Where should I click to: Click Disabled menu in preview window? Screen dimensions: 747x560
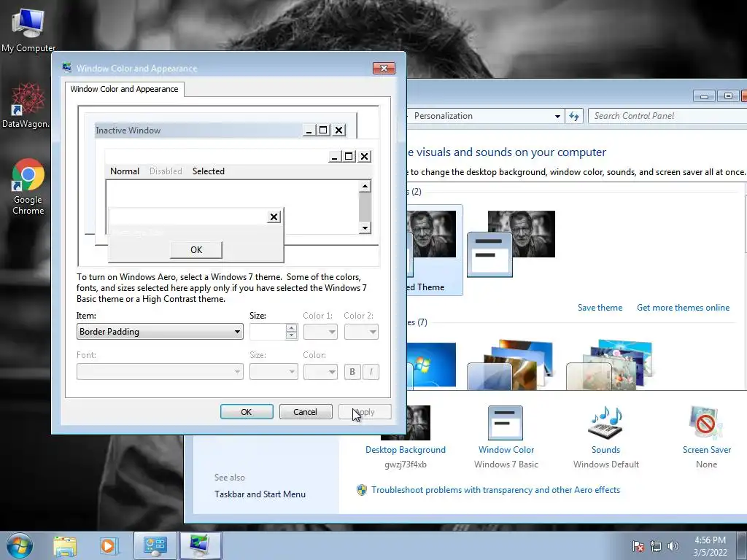166,171
